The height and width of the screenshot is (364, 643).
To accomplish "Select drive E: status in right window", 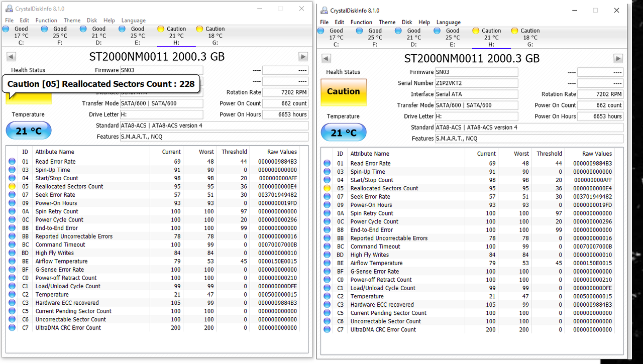I will [448, 38].
